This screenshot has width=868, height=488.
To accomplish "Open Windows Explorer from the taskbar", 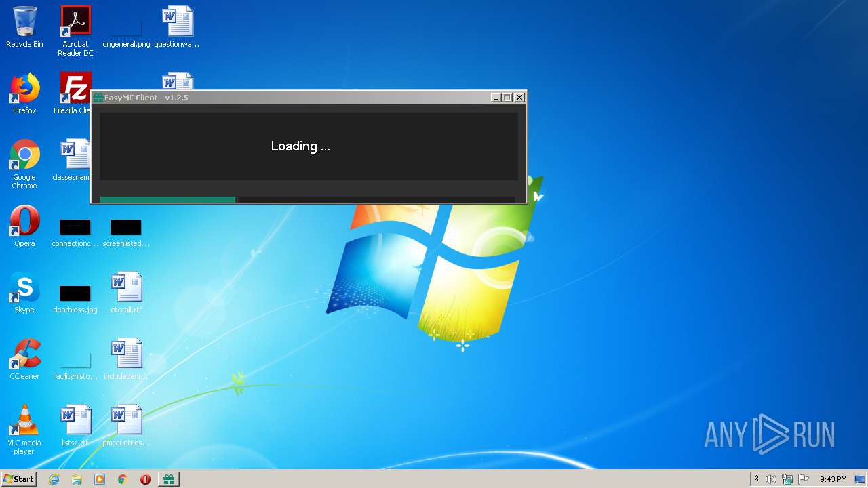I will pyautogui.click(x=77, y=479).
